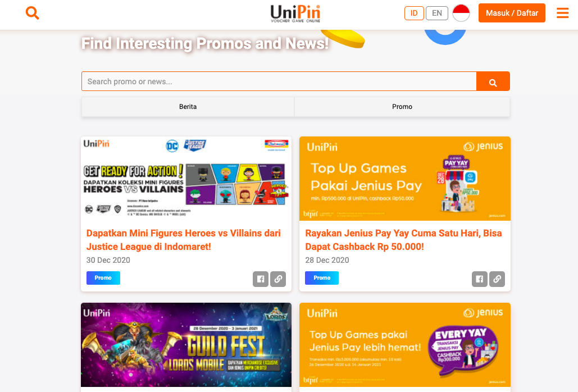
Task: Share Mini Figures promo on Facebook
Action: (260, 279)
